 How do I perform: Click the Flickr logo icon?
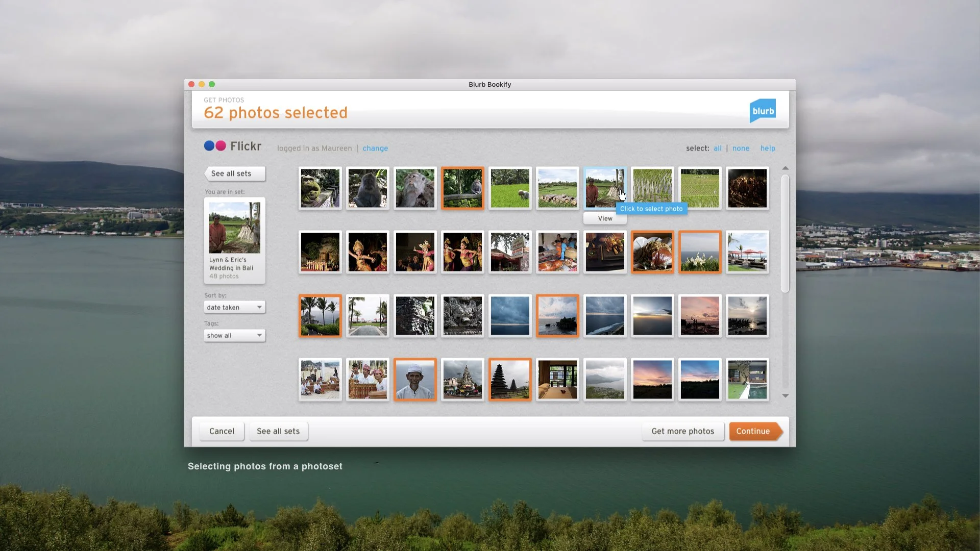(x=215, y=146)
